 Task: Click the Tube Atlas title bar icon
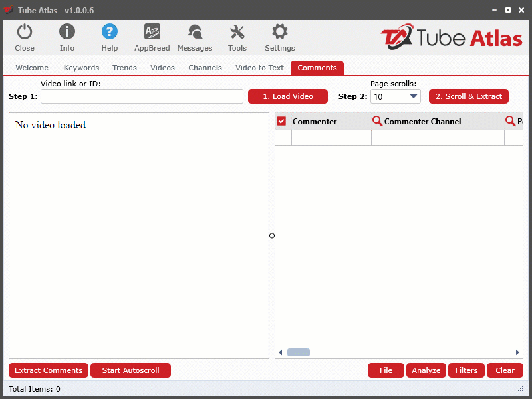click(x=9, y=10)
